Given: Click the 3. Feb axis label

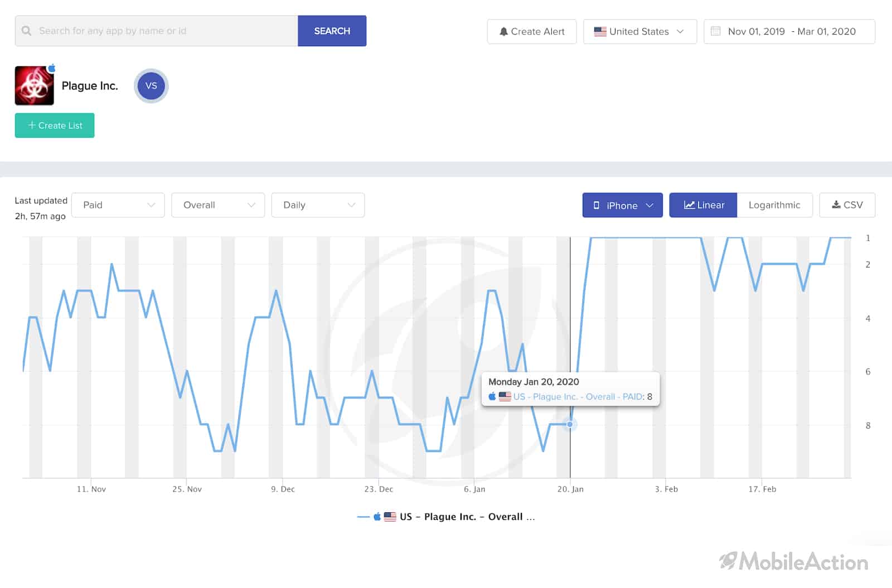Looking at the screenshot, I should point(666,489).
